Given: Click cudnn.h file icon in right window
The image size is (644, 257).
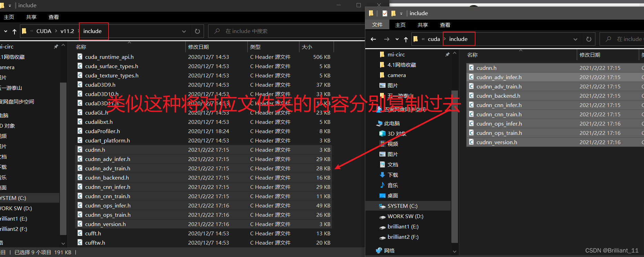Looking at the screenshot, I should [x=471, y=68].
